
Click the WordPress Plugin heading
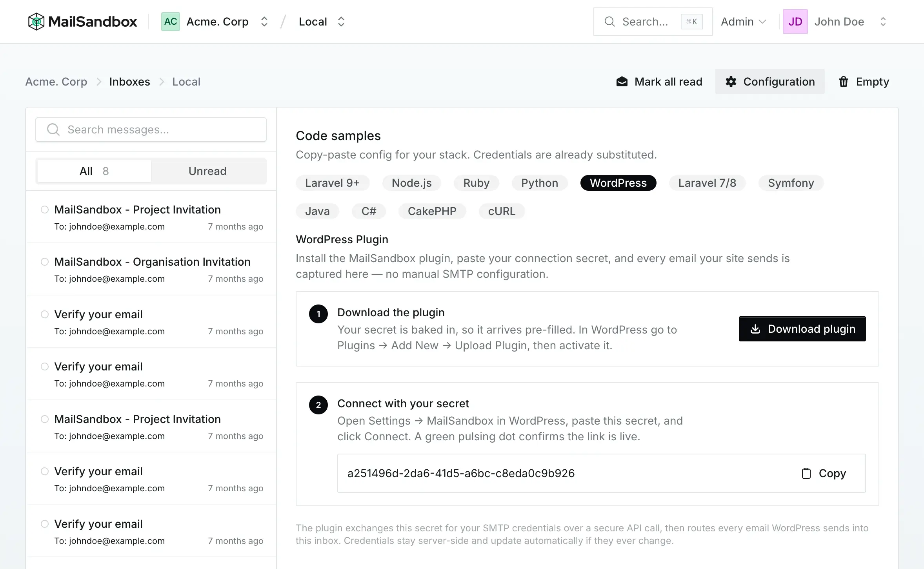(x=342, y=239)
